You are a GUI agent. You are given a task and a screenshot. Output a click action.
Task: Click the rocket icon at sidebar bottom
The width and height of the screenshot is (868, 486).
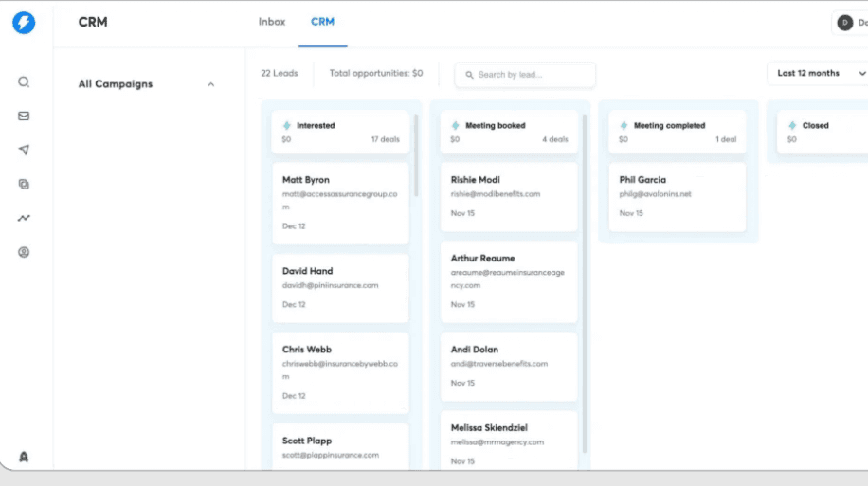[24, 457]
